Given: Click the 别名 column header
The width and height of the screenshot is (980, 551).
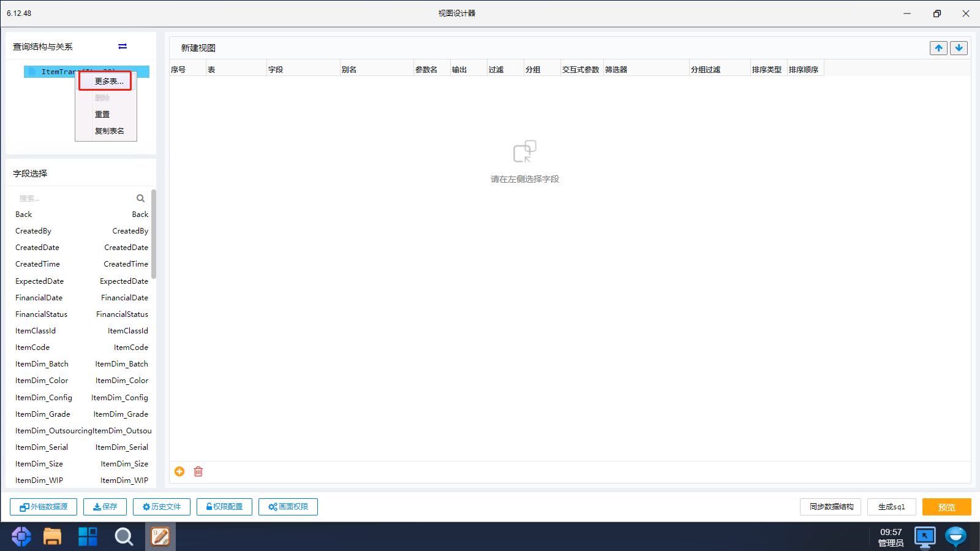Looking at the screenshot, I should [x=377, y=69].
